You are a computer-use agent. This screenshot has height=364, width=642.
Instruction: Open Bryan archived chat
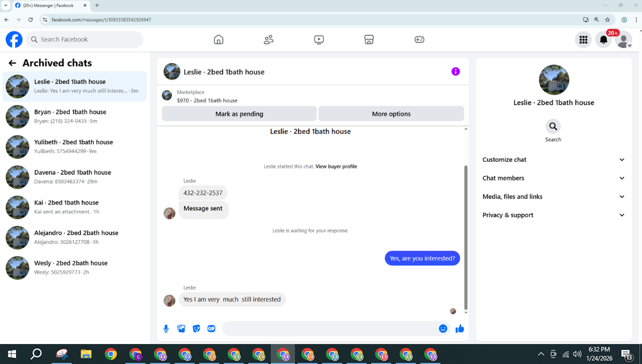pos(75,117)
